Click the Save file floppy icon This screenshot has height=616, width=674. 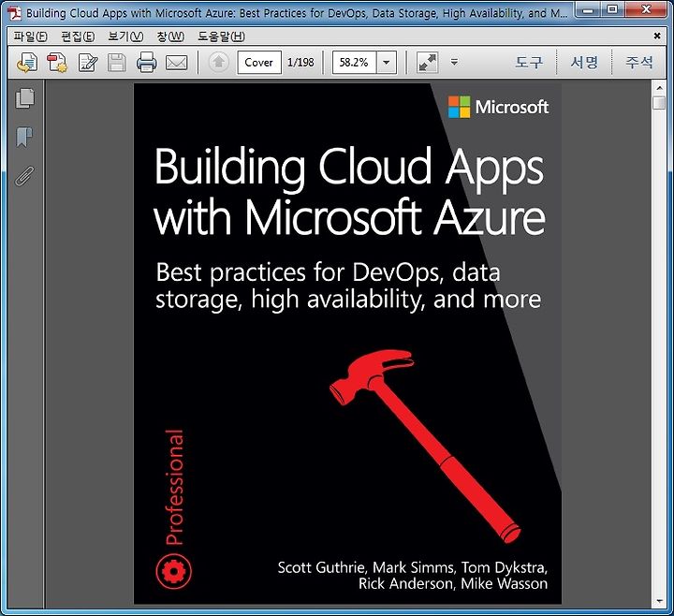(x=116, y=63)
